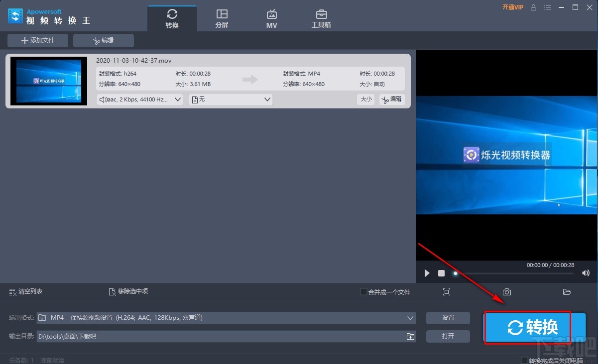Open the 分屏 tab

click(x=222, y=18)
